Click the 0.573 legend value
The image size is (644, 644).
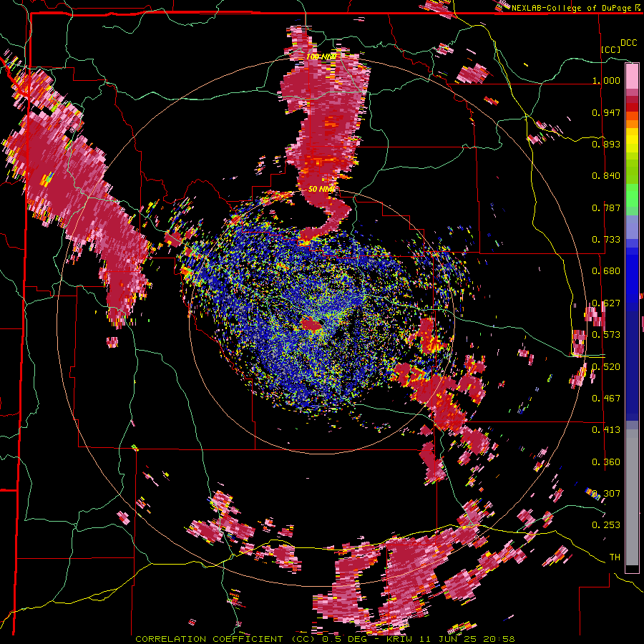tap(606, 335)
